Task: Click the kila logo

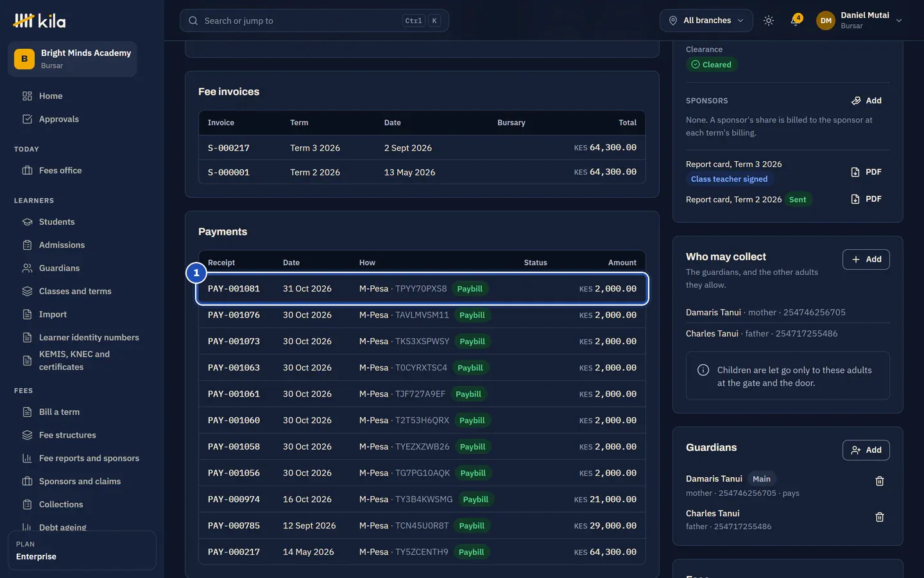Action: tap(39, 21)
